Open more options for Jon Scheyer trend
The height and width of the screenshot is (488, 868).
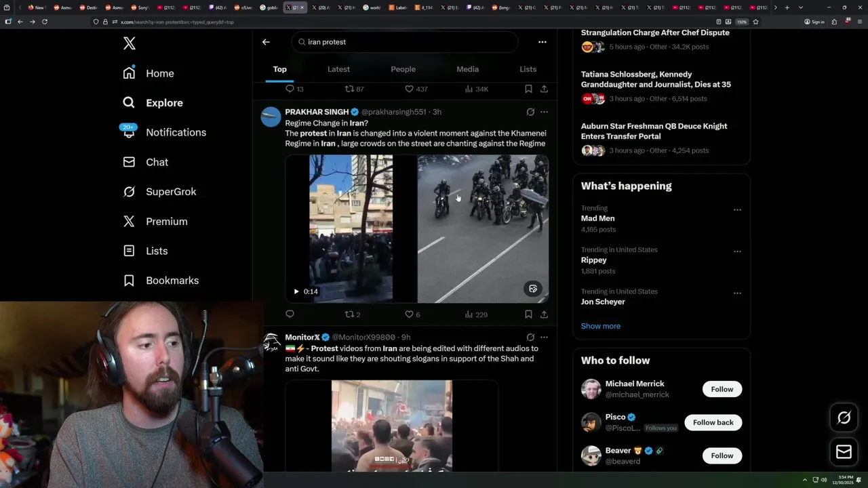737,293
